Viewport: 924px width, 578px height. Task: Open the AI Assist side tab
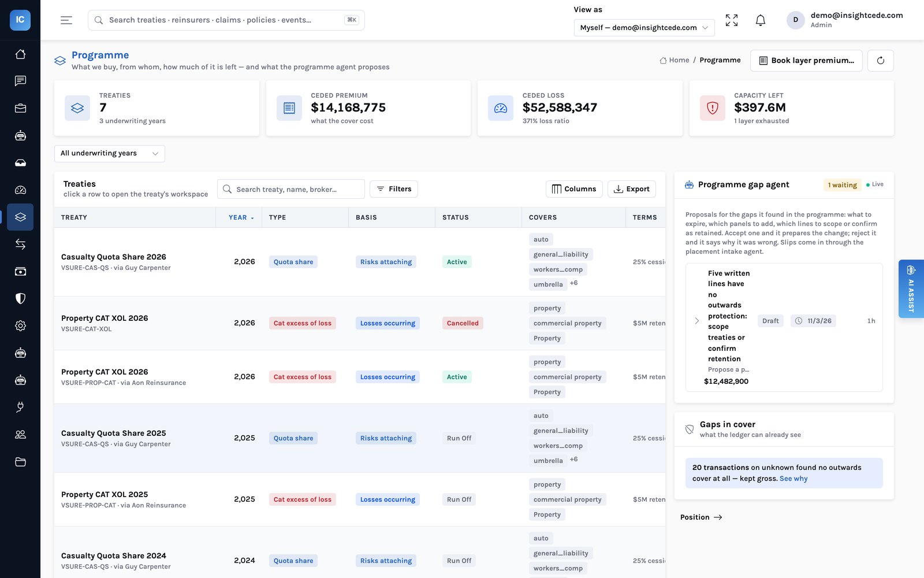[x=911, y=288]
